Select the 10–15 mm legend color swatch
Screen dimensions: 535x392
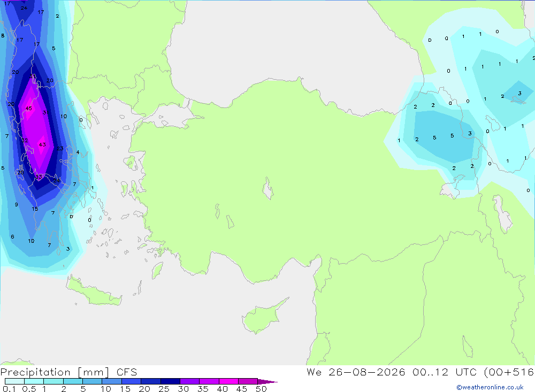(112, 381)
